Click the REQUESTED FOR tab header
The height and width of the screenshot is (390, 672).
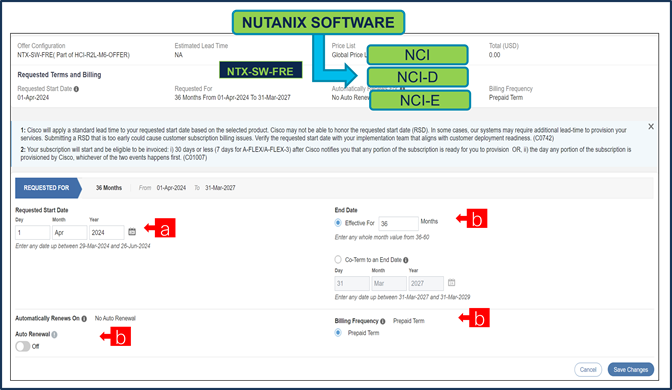click(x=48, y=188)
